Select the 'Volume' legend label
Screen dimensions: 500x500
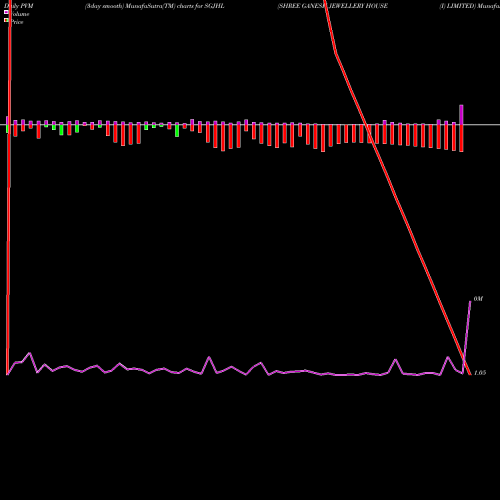[x=20, y=14]
